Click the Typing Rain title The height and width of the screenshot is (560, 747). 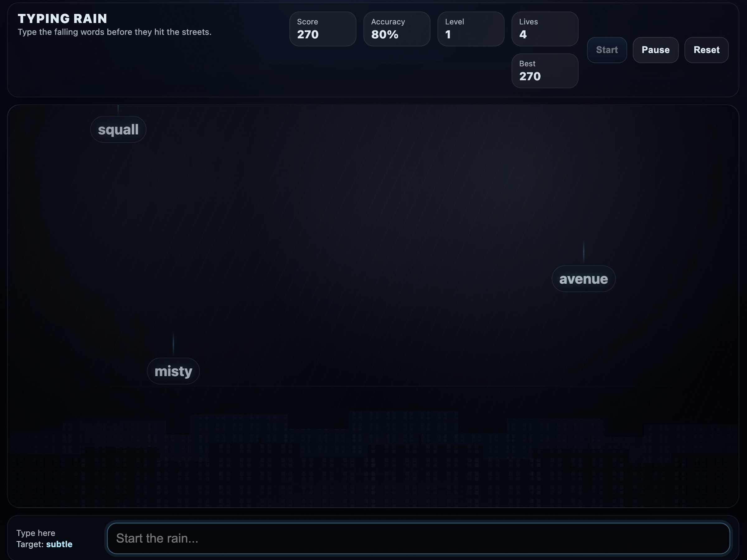[x=63, y=19]
